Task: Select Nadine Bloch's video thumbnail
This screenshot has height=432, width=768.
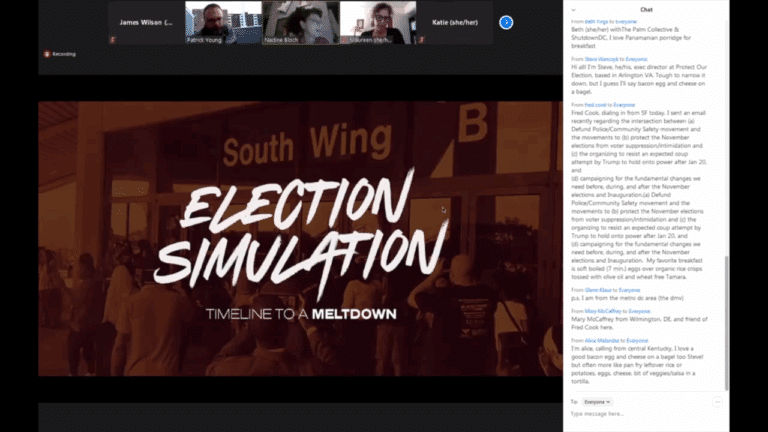Action: click(x=301, y=22)
